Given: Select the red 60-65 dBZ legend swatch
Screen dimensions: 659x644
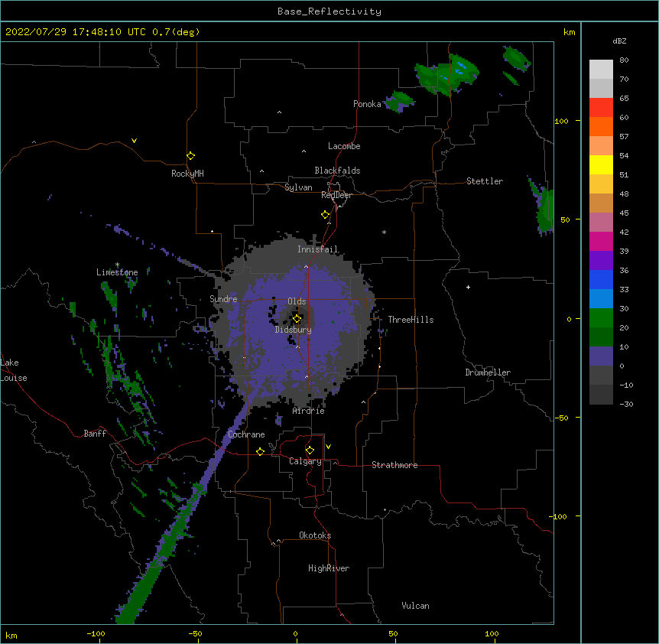Looking at the screenshot, I should (601, 107).
